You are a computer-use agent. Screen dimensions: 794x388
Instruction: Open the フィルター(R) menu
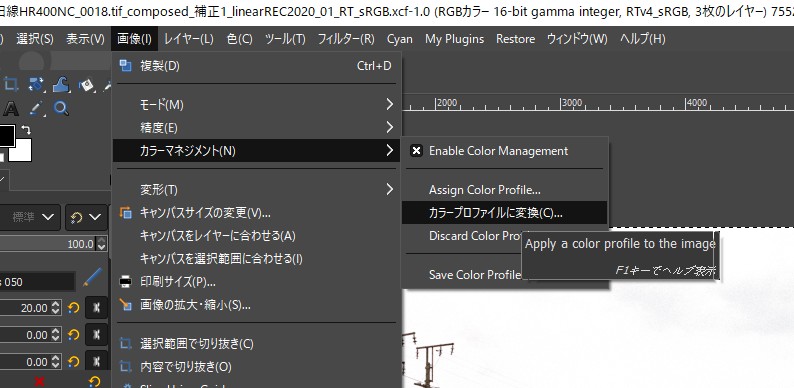point(346,39)
